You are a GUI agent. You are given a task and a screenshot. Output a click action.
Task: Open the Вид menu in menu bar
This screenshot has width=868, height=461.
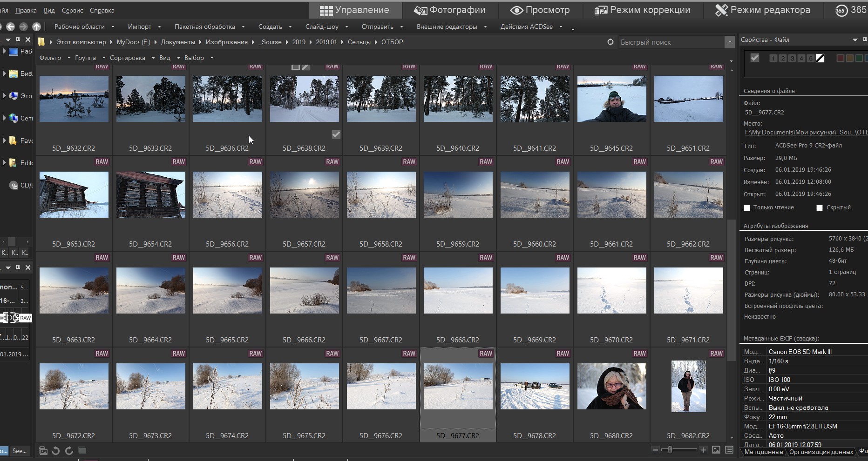[x=49, y=10]
